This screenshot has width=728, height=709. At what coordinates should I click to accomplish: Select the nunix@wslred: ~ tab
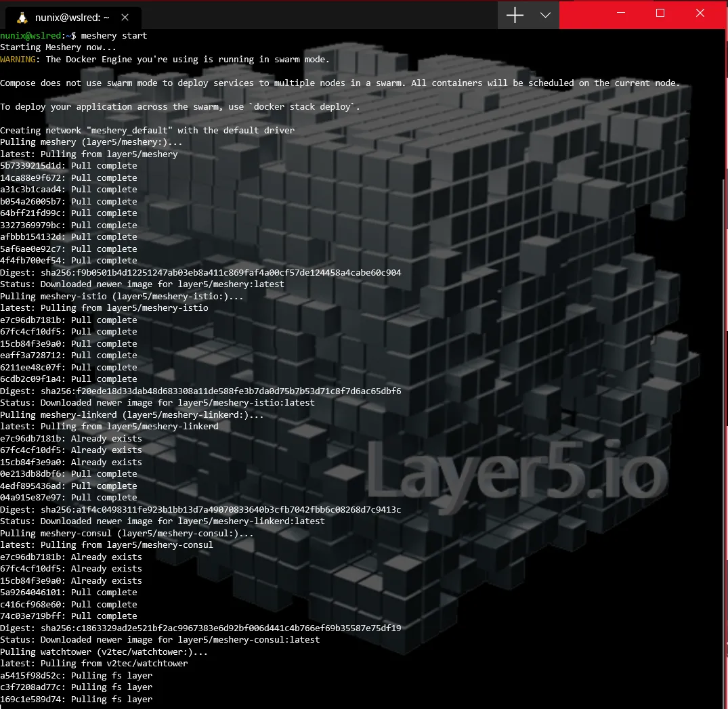click(72, 18)
